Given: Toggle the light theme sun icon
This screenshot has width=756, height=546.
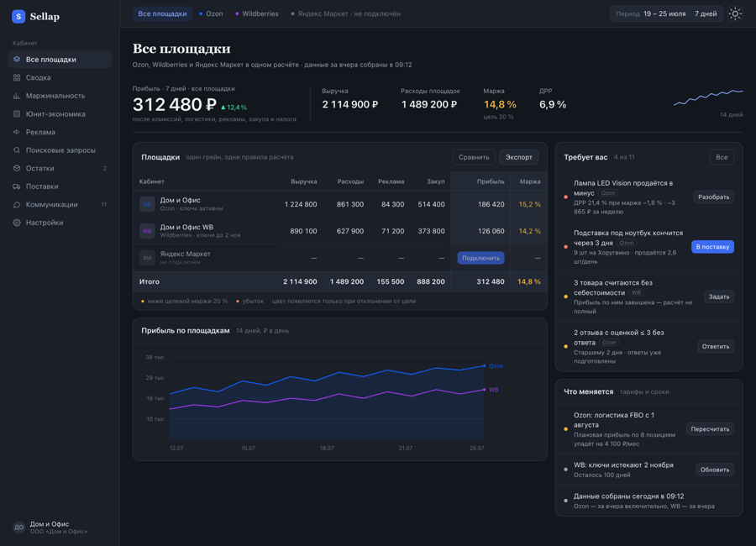Looking at the screenshot, I should [x=735, y=13].
